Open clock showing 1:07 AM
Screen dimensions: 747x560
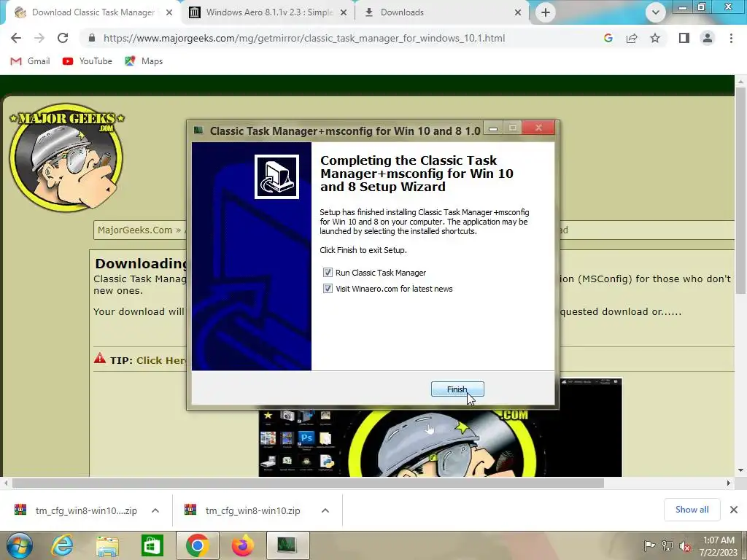pyautogui.click(x=719, y=546)
